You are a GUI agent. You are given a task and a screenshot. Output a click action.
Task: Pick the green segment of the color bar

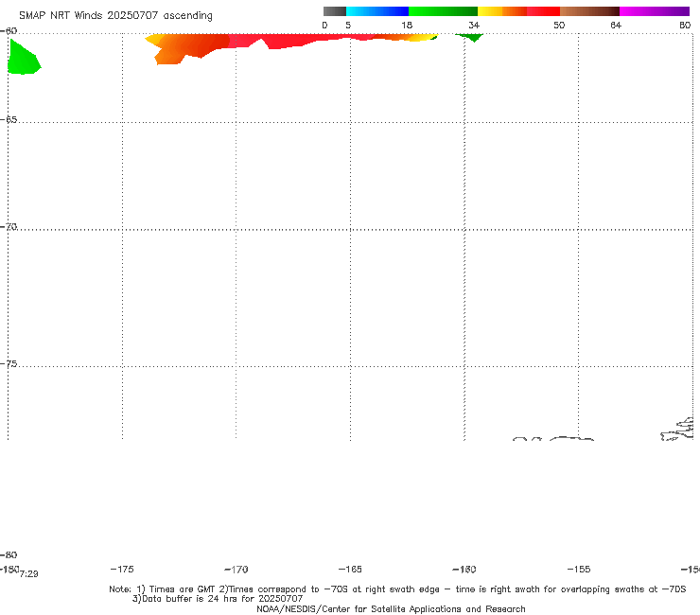click(x=443, y=11)
